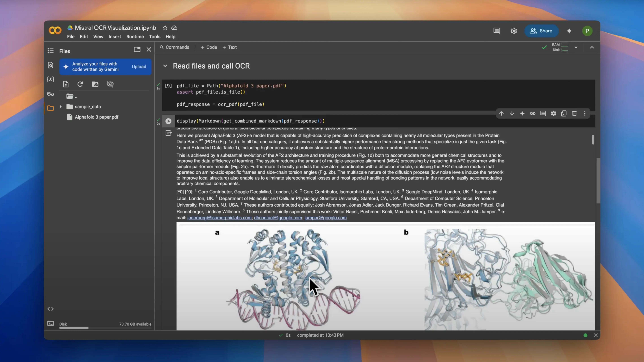
Task: Toggle the Files folder sidebar
Action: [50, 108]
